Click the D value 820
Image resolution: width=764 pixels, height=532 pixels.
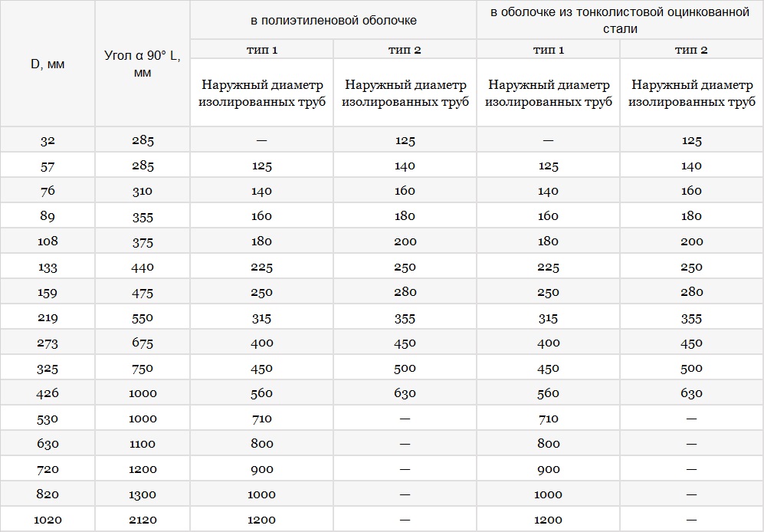pos(48,494)
